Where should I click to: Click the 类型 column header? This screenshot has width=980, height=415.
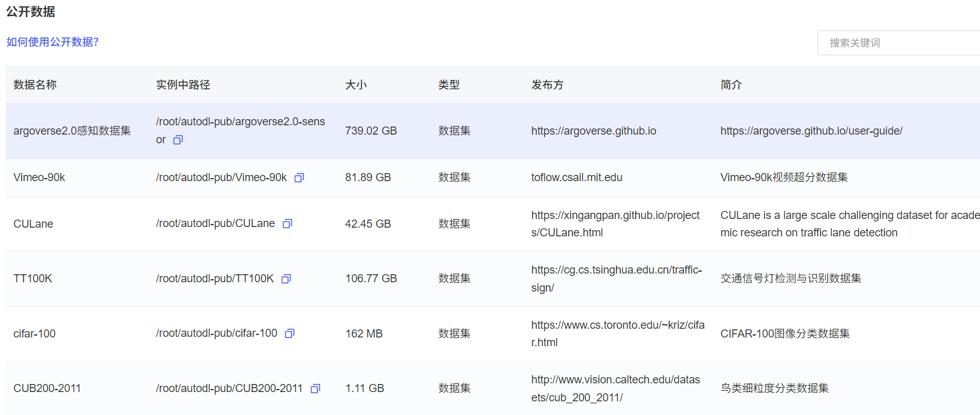point(449,85)
